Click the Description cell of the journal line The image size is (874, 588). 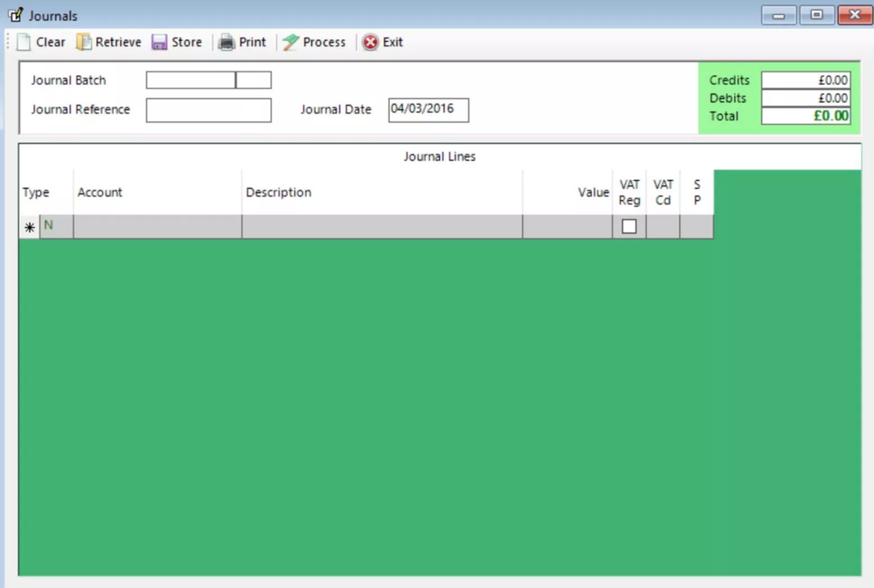tap(380, 226)
